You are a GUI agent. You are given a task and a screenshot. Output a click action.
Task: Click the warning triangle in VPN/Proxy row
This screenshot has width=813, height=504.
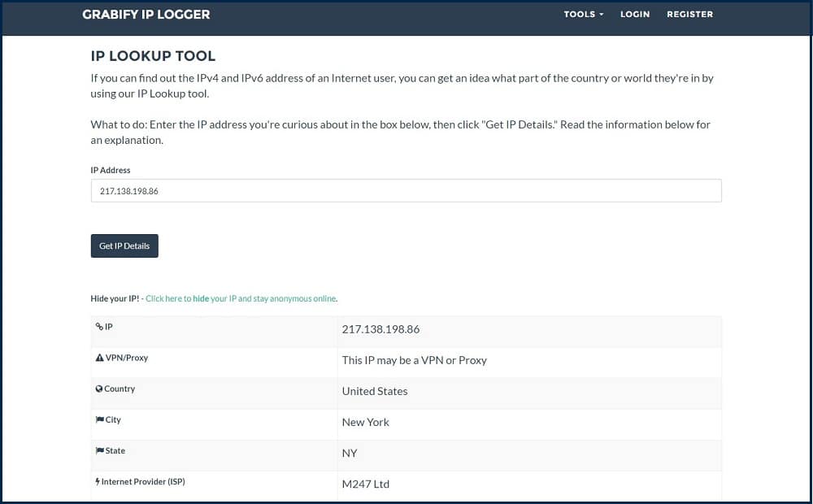(98, 357)
